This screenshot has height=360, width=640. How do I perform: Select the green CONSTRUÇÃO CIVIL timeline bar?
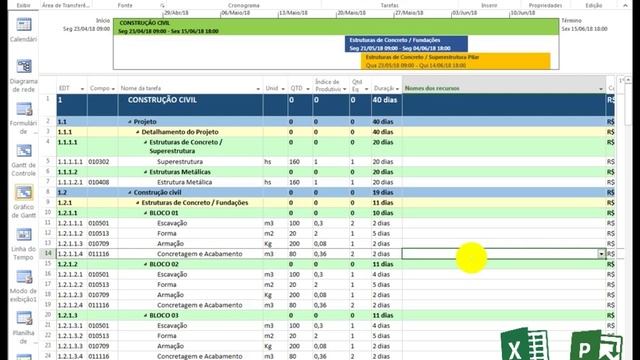tap(336, 27)
